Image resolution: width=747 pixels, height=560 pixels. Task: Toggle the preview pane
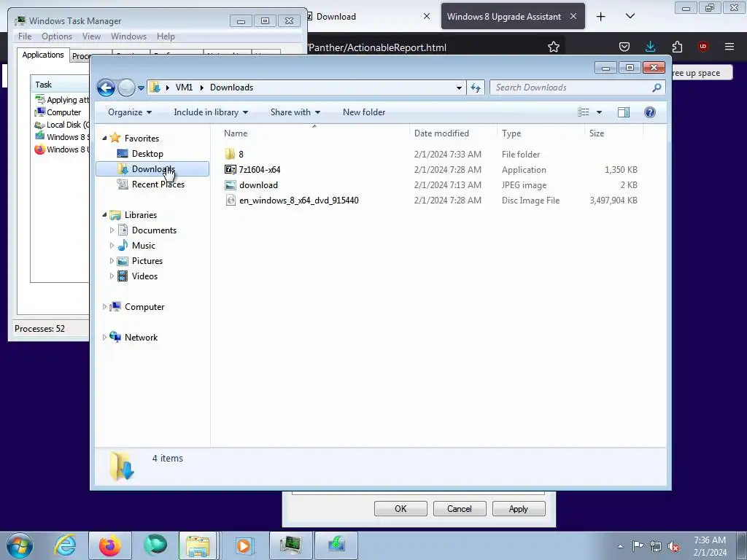pos(624,112)
